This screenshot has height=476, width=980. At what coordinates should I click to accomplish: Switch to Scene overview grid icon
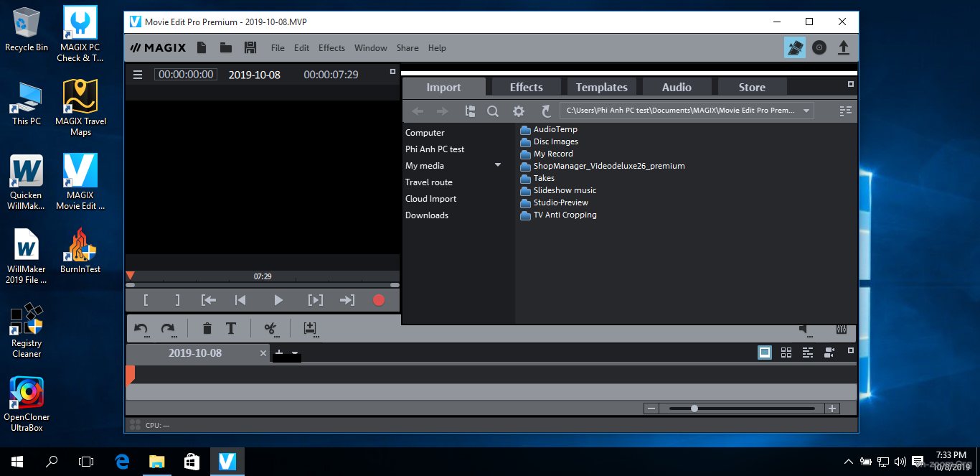[x=786, y=353]
